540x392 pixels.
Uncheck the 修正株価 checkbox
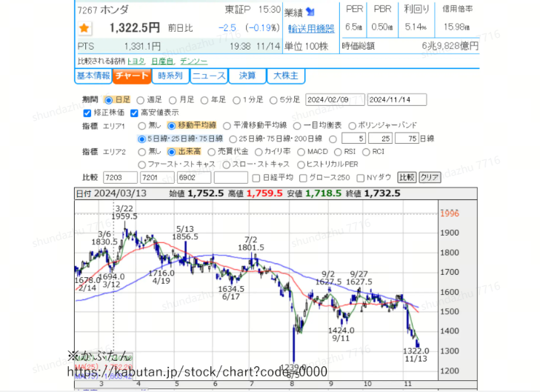click(87, 113)
